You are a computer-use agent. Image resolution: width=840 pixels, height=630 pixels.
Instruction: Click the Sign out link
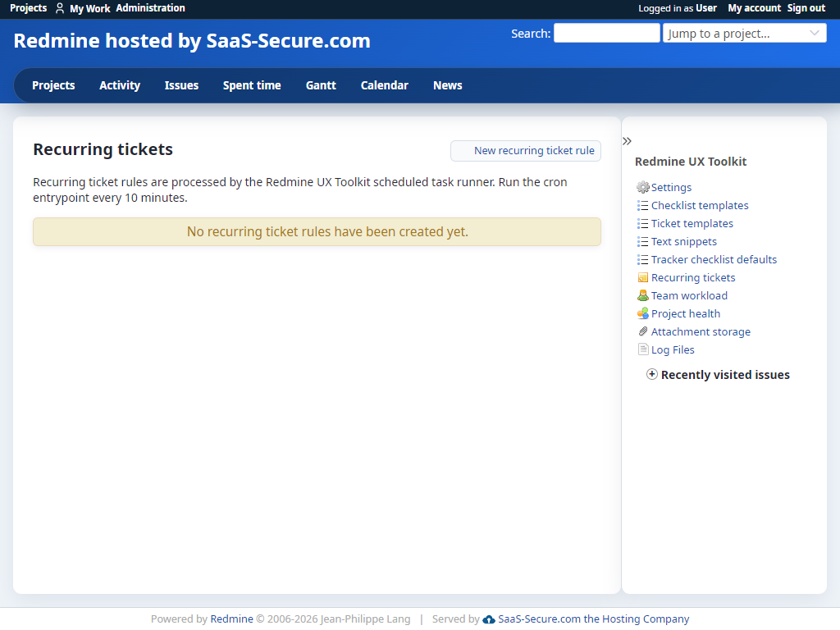click(806, 8)
